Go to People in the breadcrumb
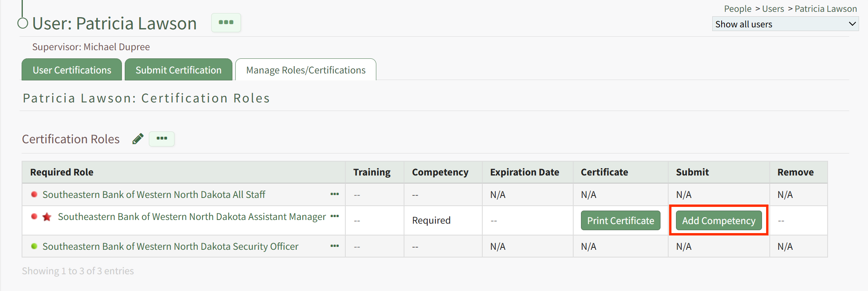Image resolution: width=868 pixels, height=291 pixels. click(x=738, y=9)
